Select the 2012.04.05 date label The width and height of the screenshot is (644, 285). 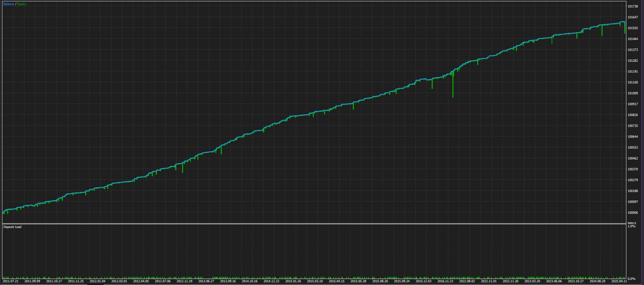click(141, 281)
